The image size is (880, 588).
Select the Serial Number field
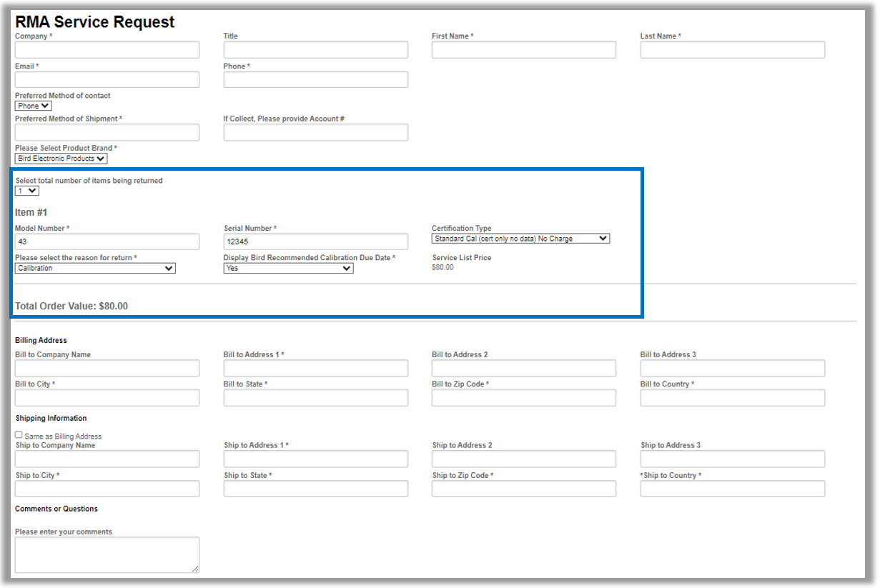coord(315,241)
